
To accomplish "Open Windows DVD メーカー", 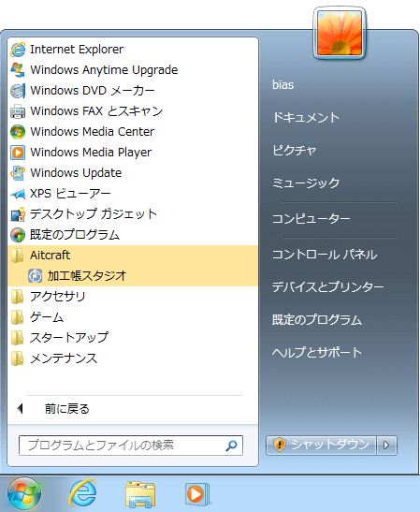I will (x=133, y=91).
